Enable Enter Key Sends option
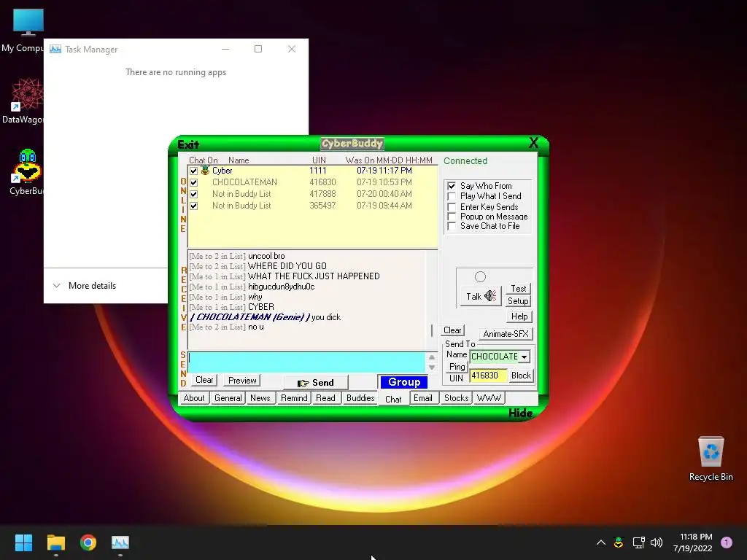This screenshot has width=747, height=560. (452, 207)
